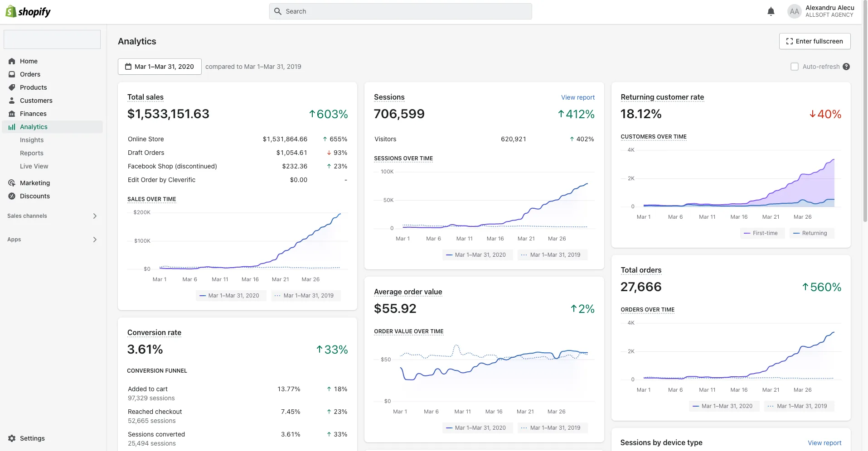Click the 27,666 total orders value
868x451 pixels.
(641, 287)
